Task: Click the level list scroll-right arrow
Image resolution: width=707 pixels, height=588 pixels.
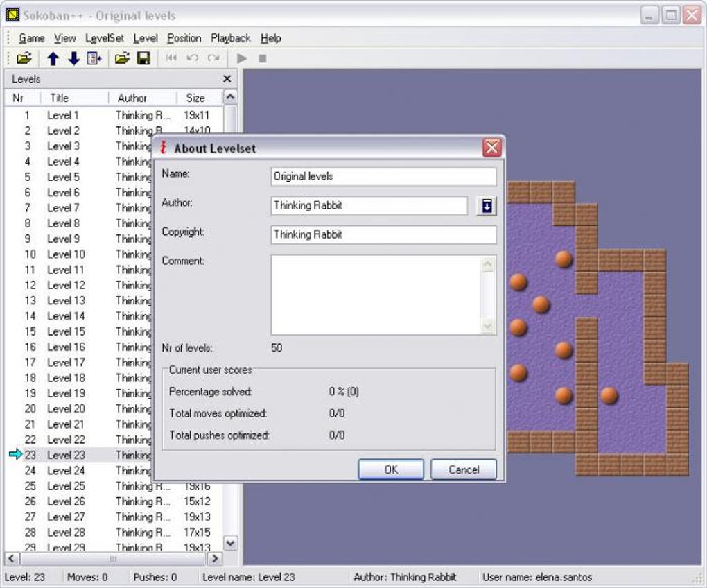Action: (215, 558)
